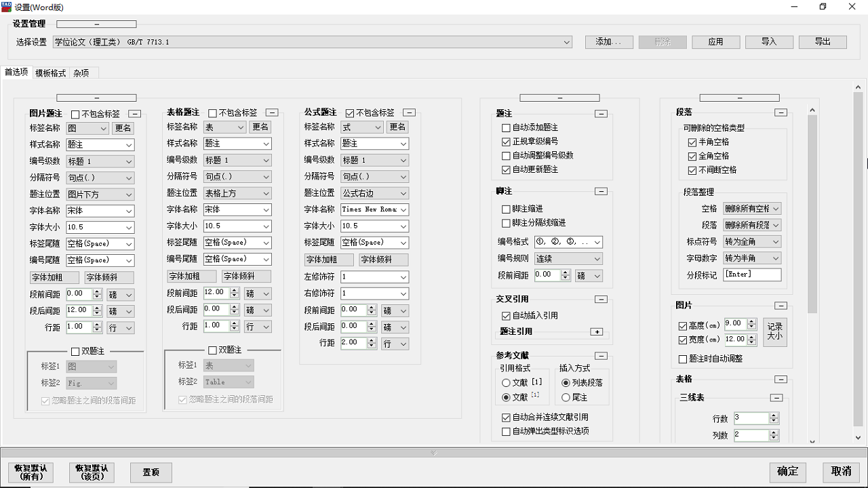Select the 文献[1] citation format option
Viewport: 868px width, 488px height.
505,383
